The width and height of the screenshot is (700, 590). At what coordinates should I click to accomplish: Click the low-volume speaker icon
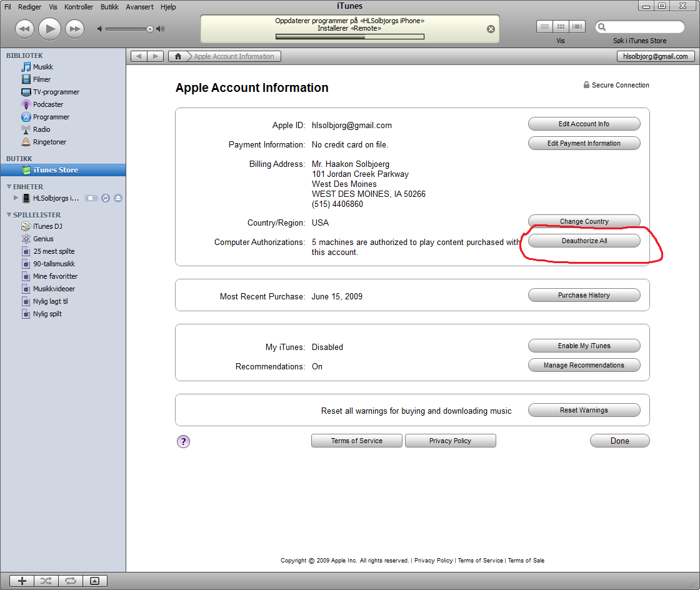point(100,29)
